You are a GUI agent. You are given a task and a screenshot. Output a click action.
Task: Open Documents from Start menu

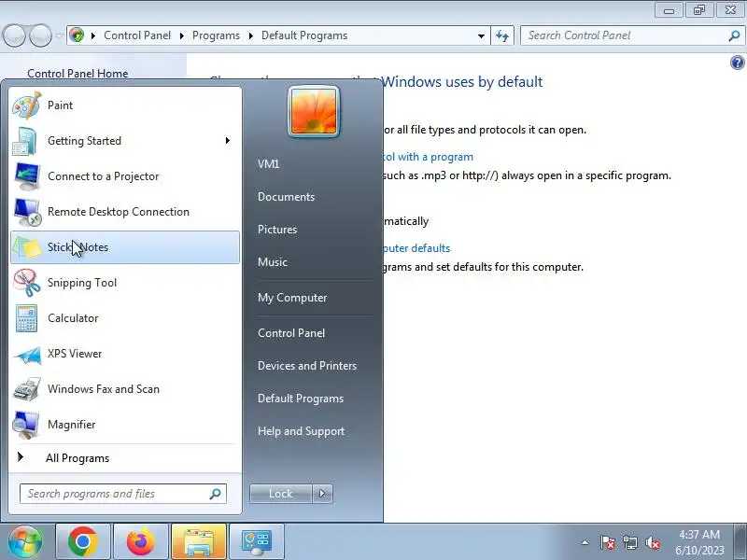tap(286, 197)
